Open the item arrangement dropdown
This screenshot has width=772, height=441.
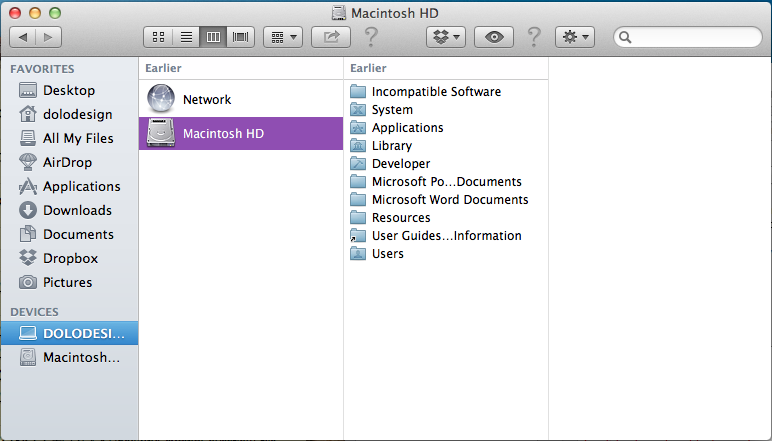click(283, 37)
